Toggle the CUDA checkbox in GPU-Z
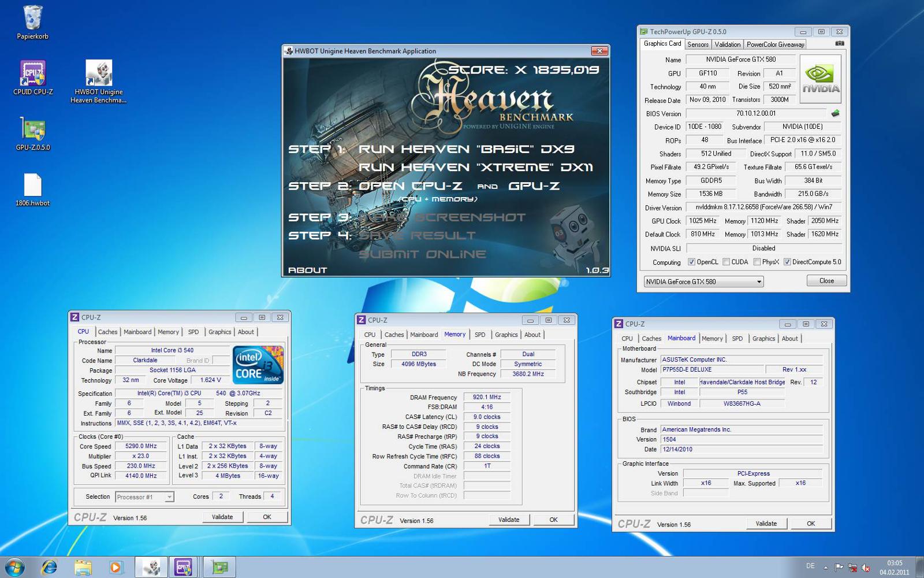This screenshot has height=578, width=924. 726,262
